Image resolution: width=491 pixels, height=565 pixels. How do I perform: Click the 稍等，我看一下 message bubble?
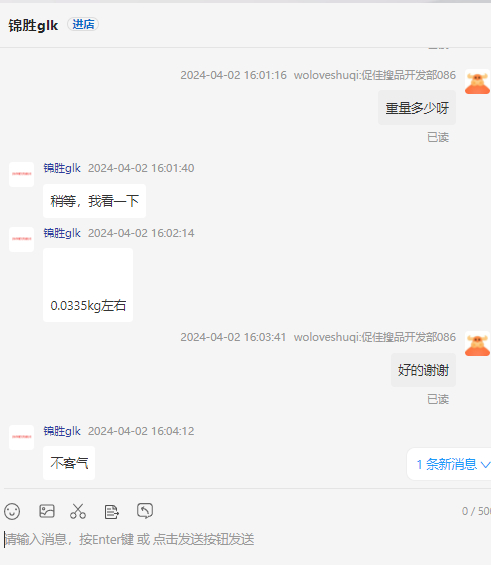pos(94,201)
